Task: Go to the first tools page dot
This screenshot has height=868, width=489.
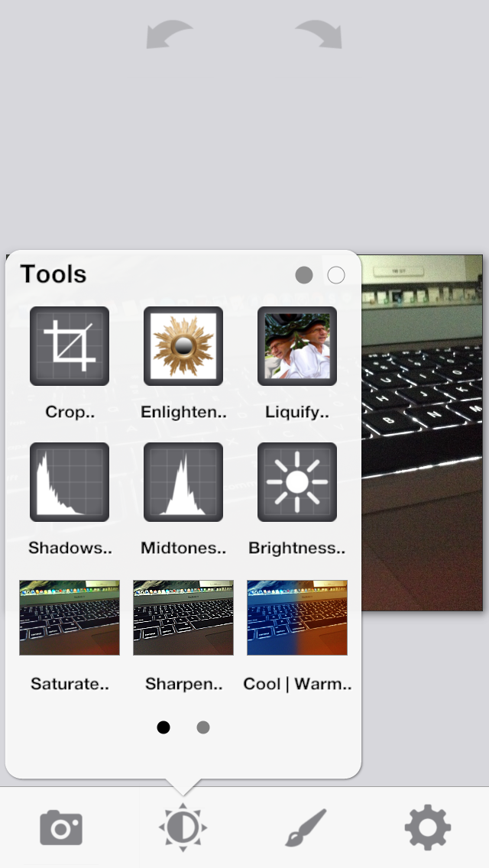Action: point(164,727)
